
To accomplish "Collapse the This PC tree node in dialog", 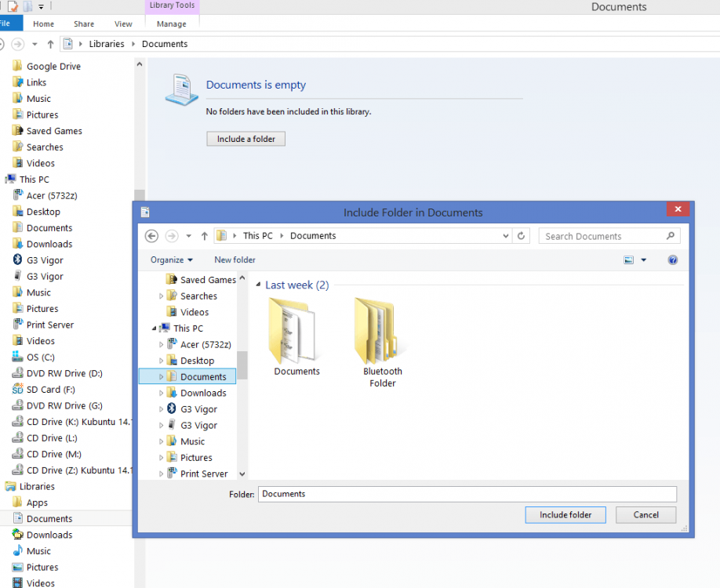I will coord(155,328).
